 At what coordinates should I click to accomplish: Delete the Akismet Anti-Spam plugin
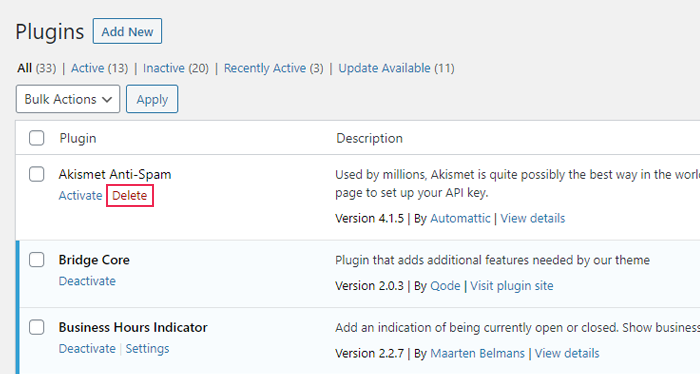coord(129,195)
